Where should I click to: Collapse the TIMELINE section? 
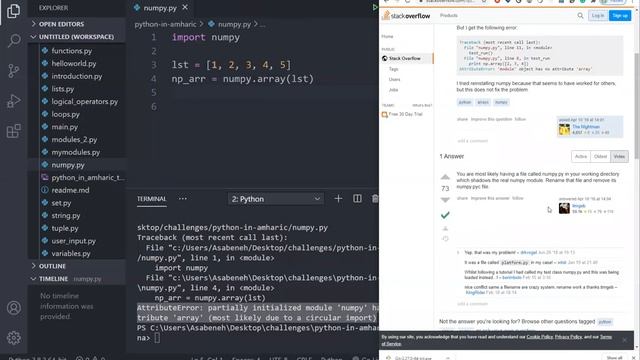(77, 279)
